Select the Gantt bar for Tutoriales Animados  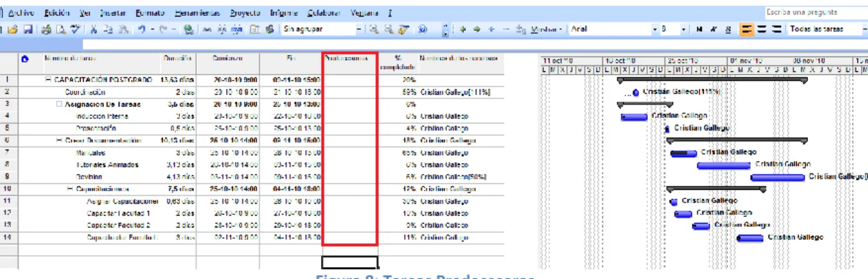(724, 166)
